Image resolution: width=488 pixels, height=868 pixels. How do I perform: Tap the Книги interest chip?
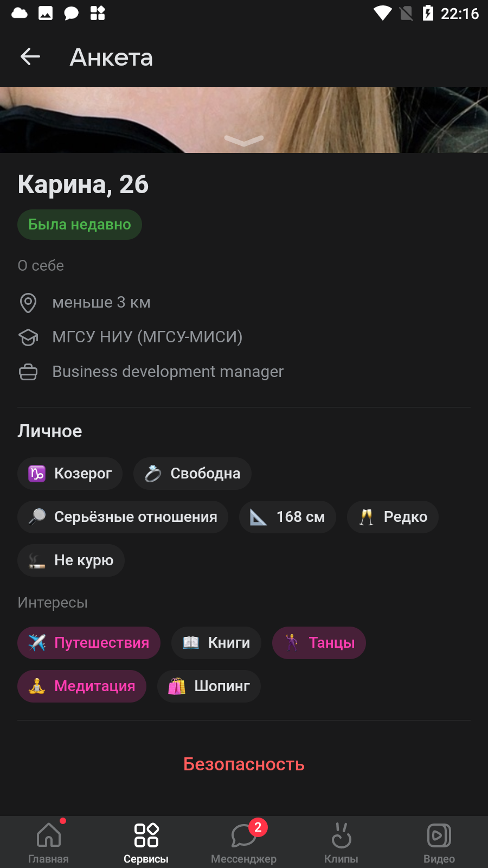(216, 643)
